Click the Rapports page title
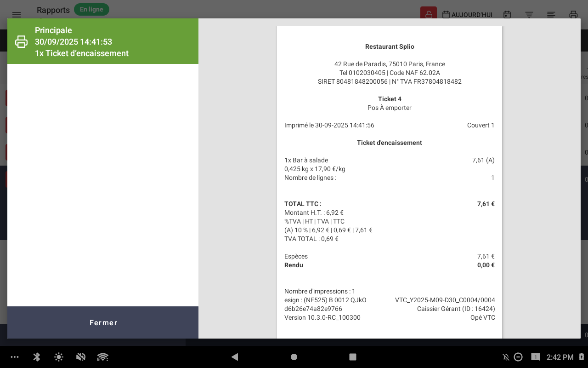 tap(53, 10)
